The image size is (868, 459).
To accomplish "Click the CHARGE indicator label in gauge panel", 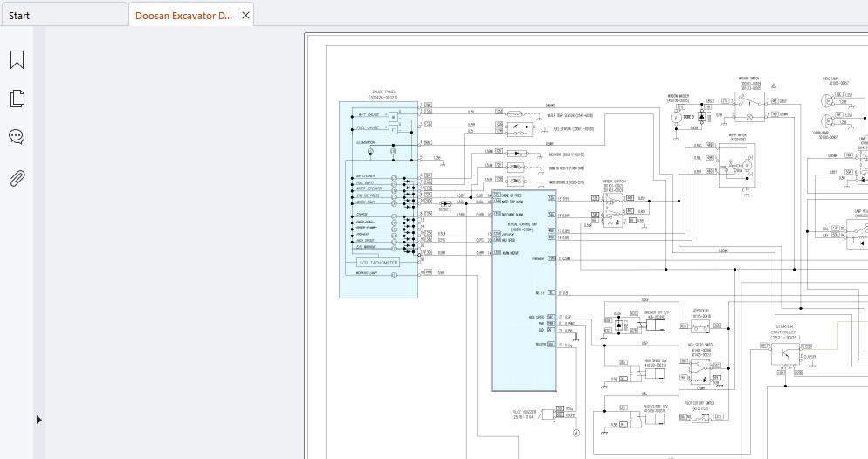I will [x=362, y=214].
